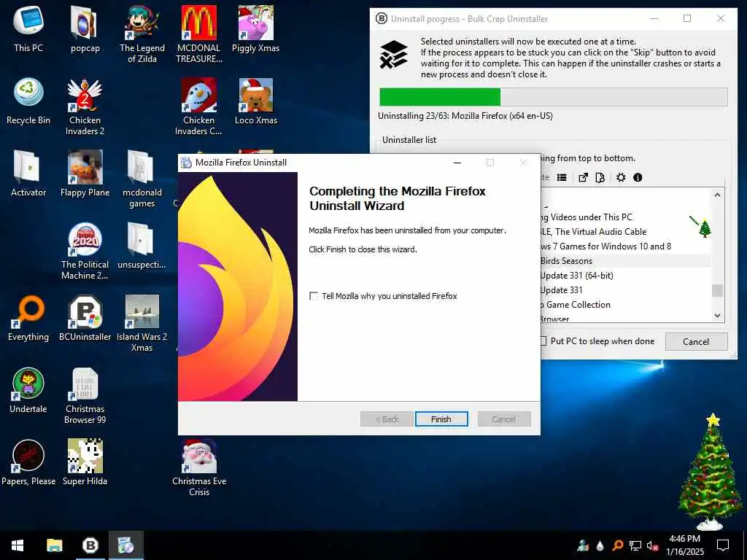
Task: Click the uninstaller list scroll up arrow
Action: (x=717, y=195)
